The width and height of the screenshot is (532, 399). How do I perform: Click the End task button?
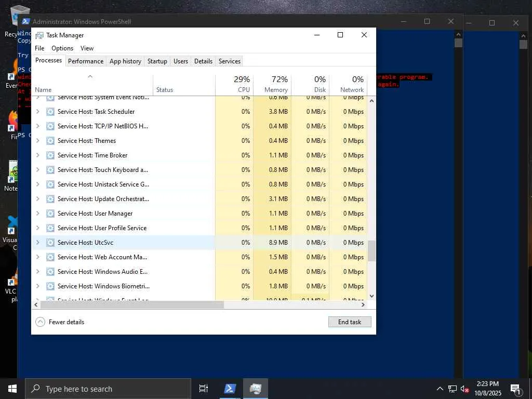coord(350,322)
